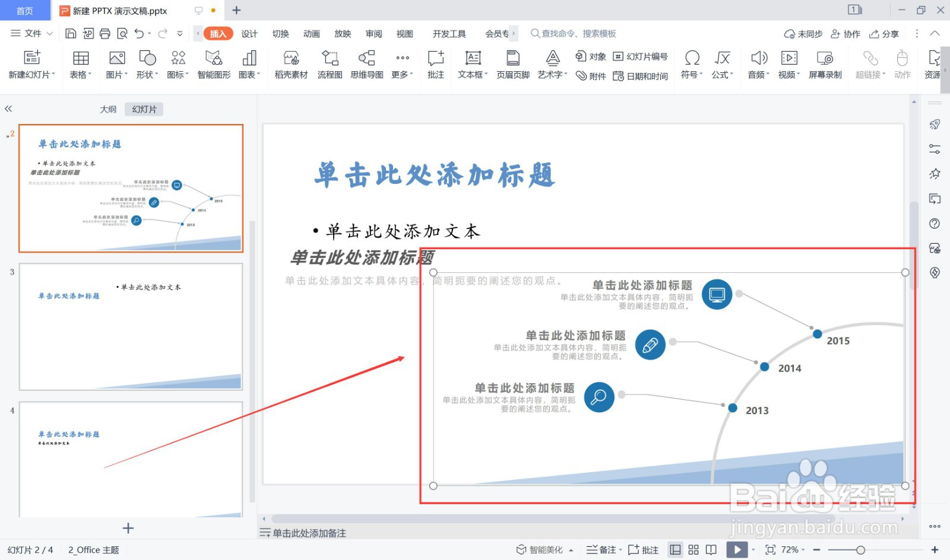Click the zoom out minus button
950x560 pixels.
point(816,550)
